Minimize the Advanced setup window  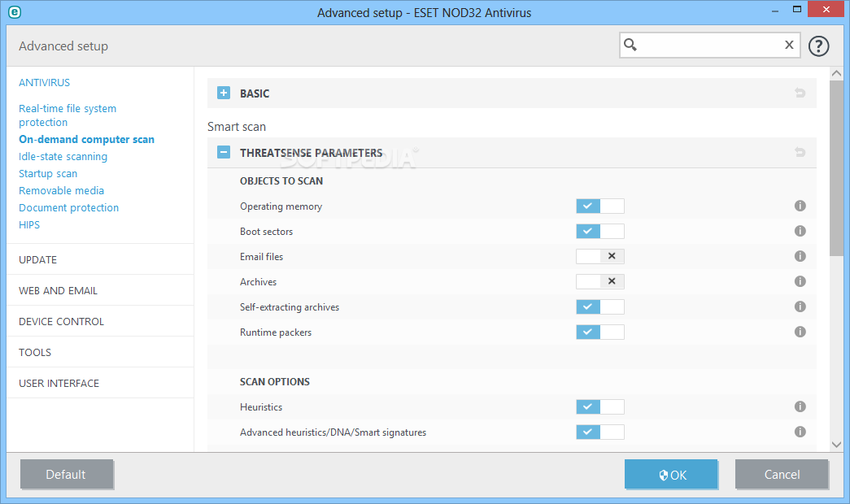[x=775, y=11]
